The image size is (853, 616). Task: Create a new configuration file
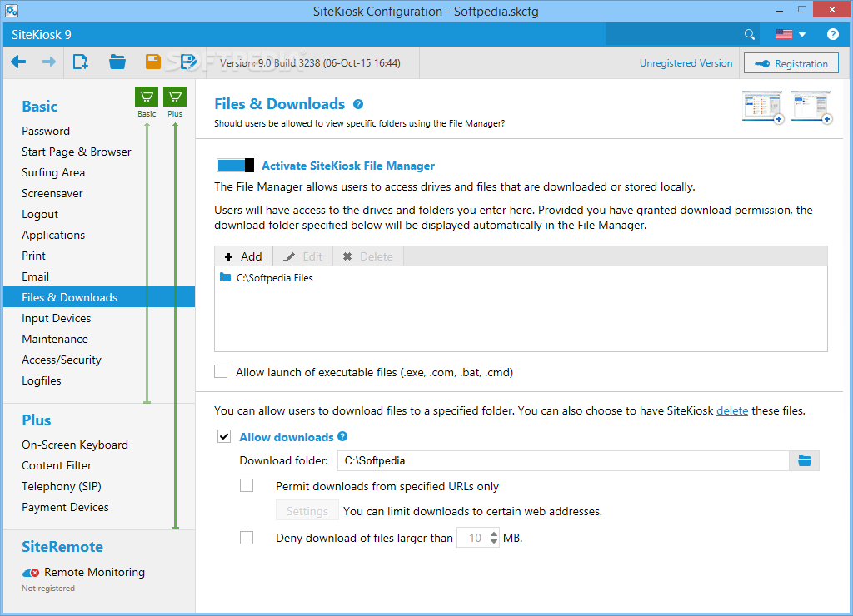pos(81,62)
